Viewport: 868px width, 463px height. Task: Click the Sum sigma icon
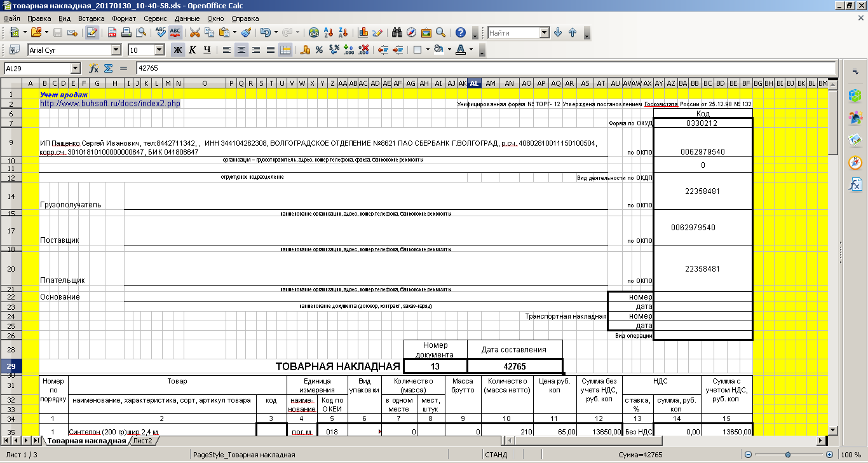coord(108,68)
